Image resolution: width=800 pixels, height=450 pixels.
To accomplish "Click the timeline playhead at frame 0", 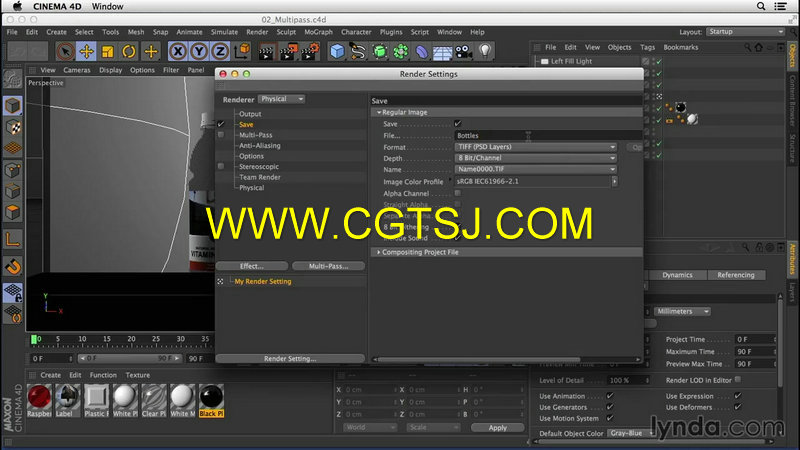I will [34, 339].
